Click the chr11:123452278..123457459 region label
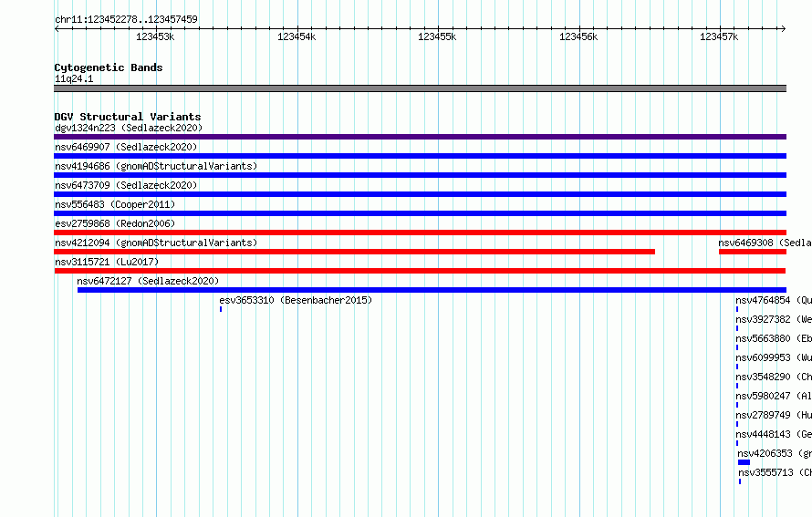Screen dimensions: 812x517 coord(126,19)
